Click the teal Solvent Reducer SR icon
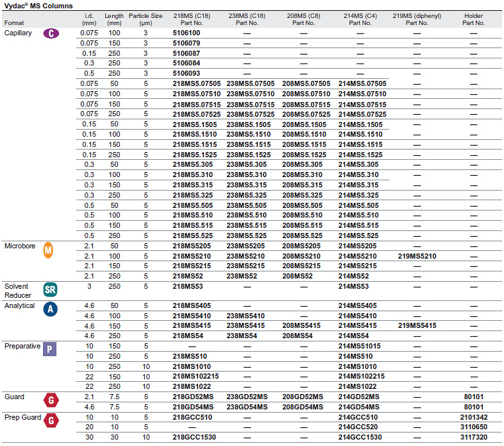This screenshot has height=446, width=504. tap(50, 289)
